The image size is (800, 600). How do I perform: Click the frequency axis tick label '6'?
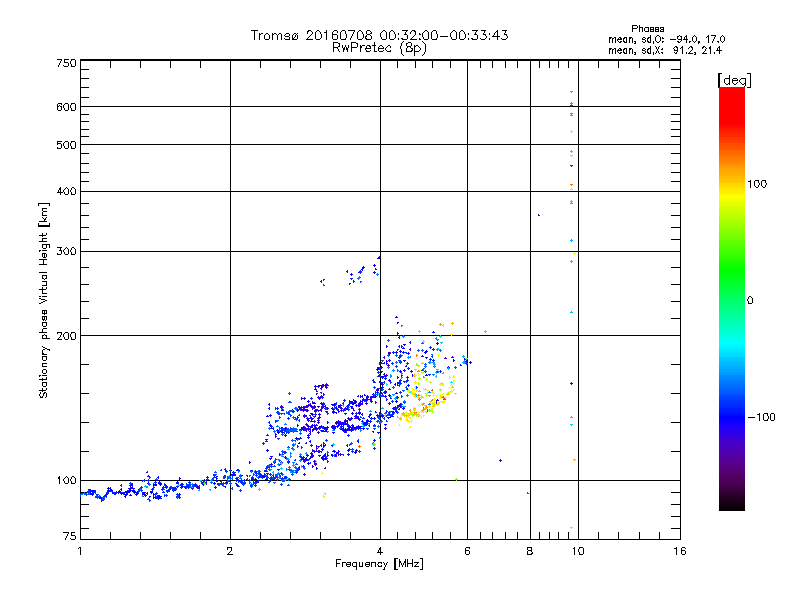pos(467,551)
